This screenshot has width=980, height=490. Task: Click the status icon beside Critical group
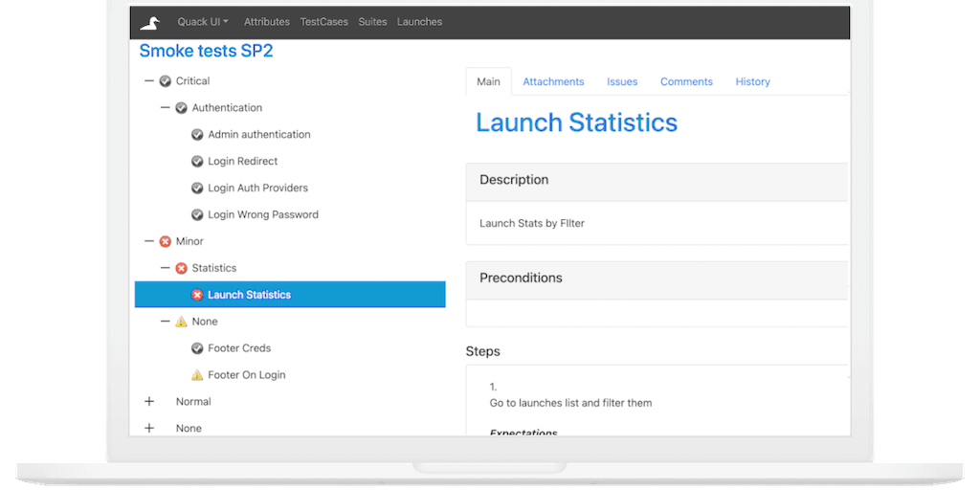(x=165, y=81)
